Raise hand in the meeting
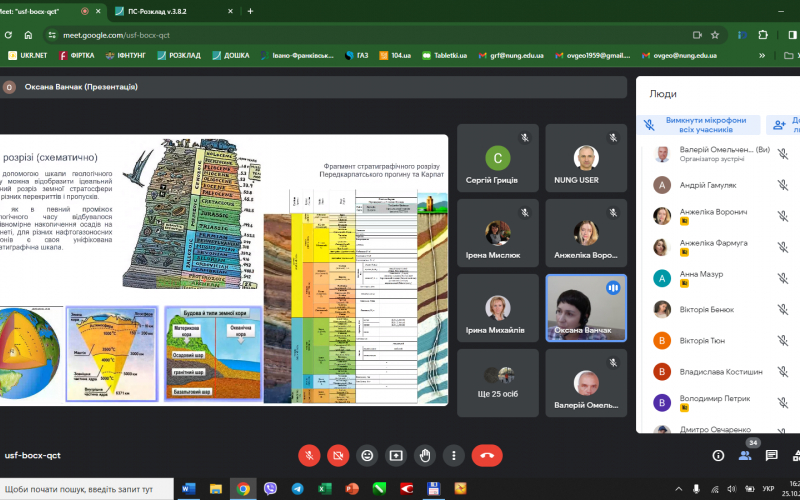 coord(425,456)
